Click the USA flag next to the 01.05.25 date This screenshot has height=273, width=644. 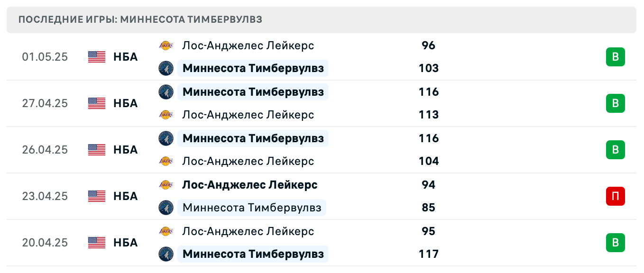point(96,57)
